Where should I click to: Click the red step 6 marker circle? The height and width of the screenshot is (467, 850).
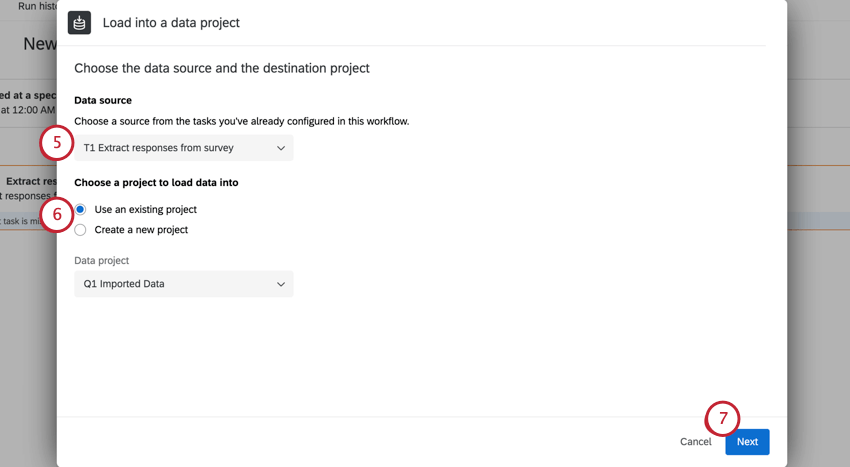[57, 214]
